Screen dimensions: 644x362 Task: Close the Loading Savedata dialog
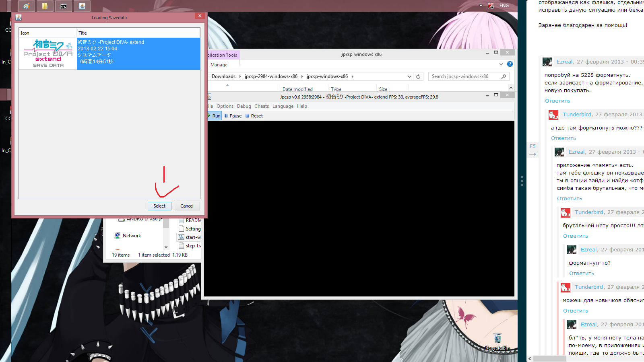(200, 16)
